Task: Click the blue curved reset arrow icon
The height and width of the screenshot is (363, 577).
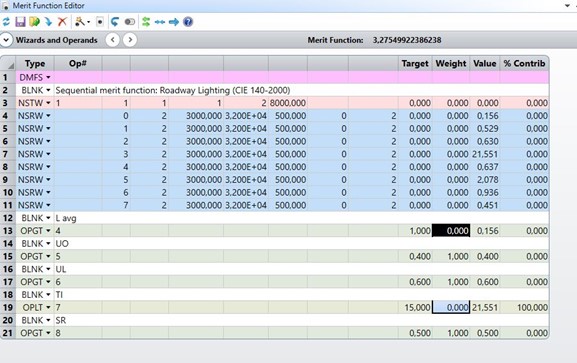Action: click(x=115, y=22)
